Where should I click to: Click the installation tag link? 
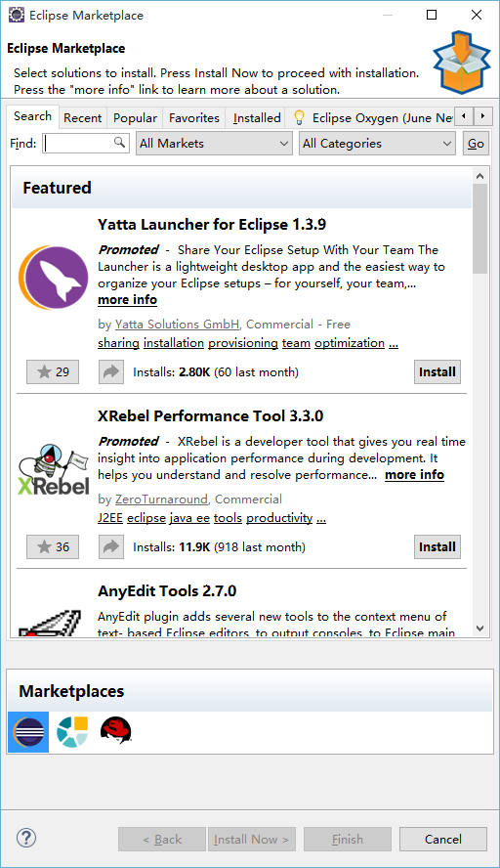click(x=174, y=343)
